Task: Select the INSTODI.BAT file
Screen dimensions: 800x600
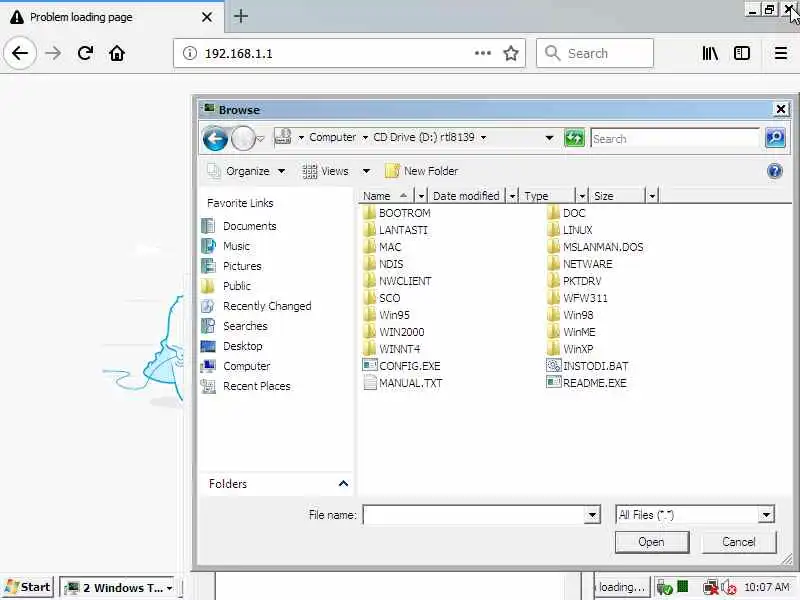Action: pos(588,366)
